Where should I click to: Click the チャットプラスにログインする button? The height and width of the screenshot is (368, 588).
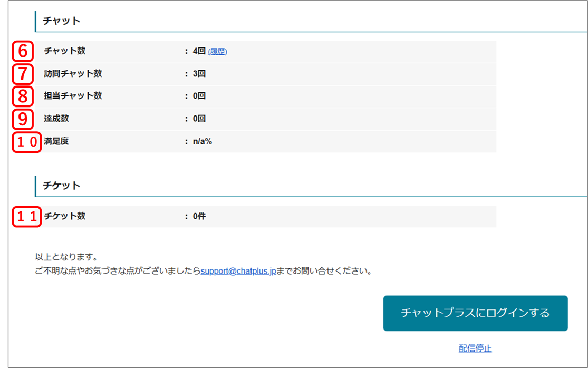click(475, 313)
